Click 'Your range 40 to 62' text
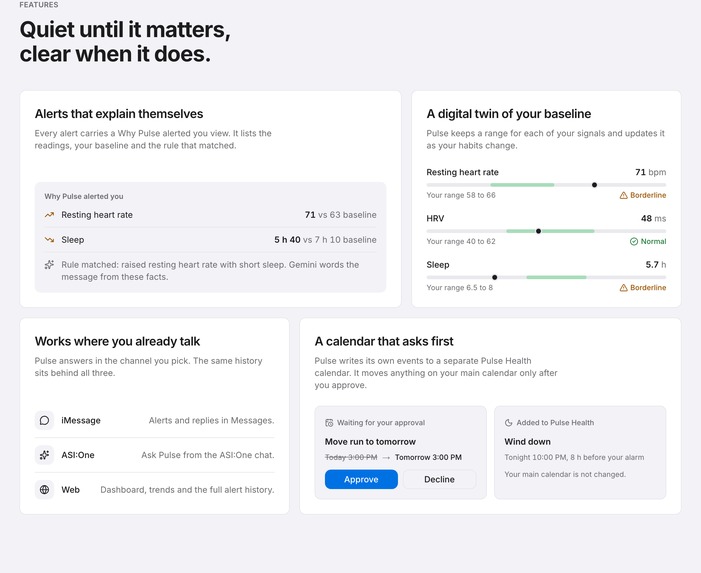The image size is (701, 573). (x=461, y=241)
